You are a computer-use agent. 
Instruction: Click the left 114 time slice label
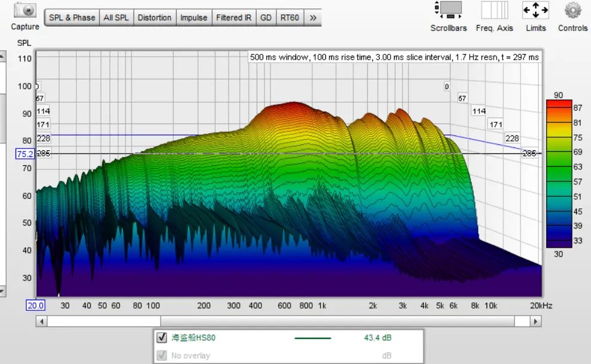44,111
